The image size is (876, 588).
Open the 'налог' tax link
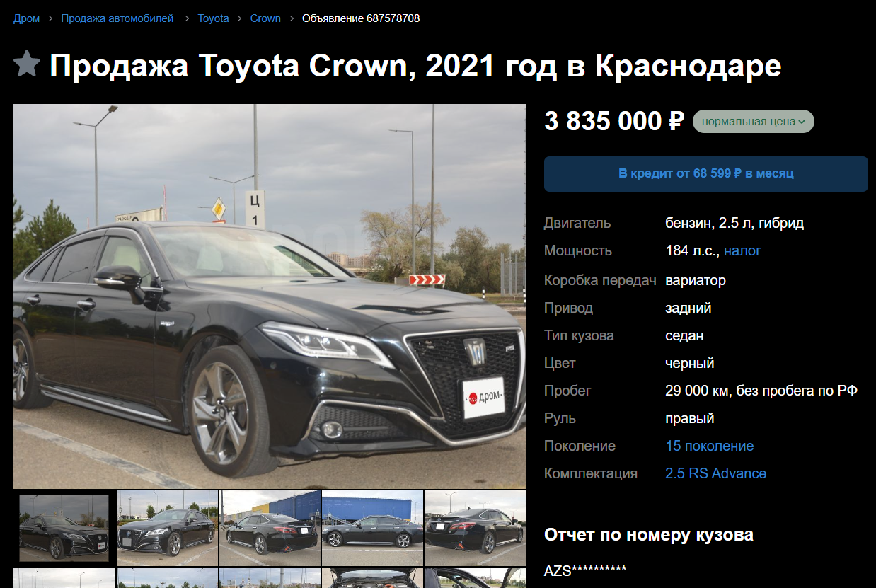(742, 250)
